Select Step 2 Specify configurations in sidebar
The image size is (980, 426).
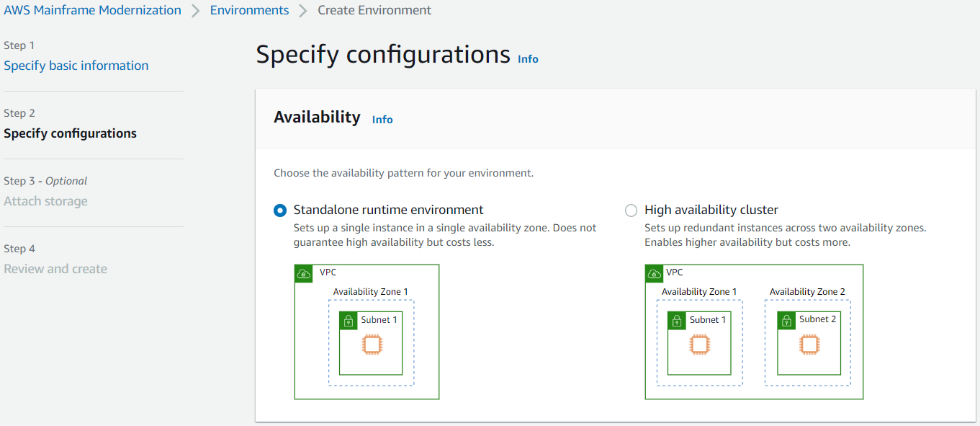tap(70, 133)
